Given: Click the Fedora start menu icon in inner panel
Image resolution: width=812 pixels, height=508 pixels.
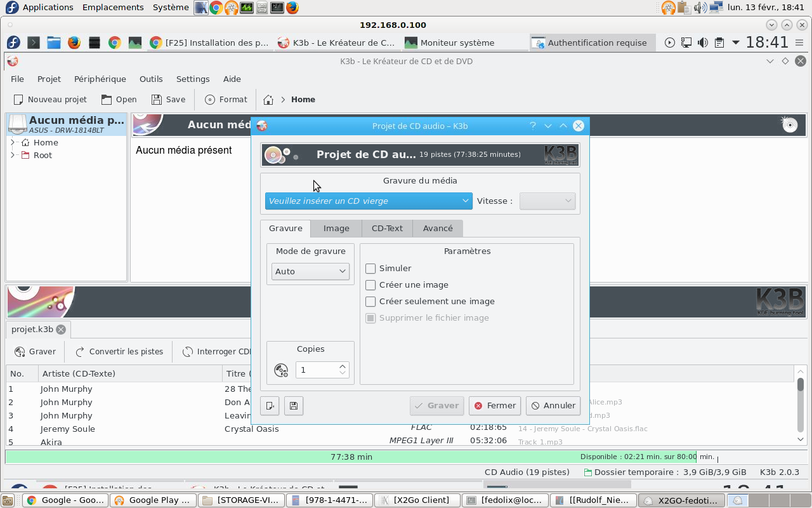Looking at the screenshot, I should (13, 43).
